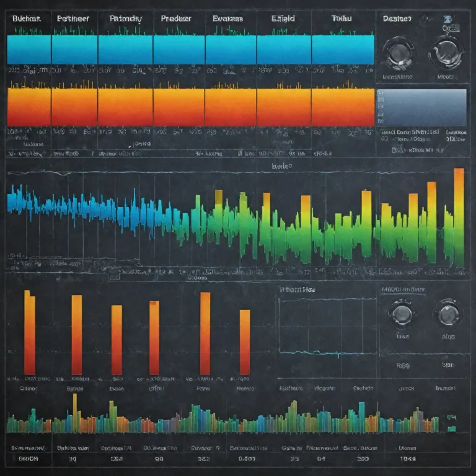Select the last orange bar in the six-bar chart
This screenshot has height=476, width=476.
point(245,342)
